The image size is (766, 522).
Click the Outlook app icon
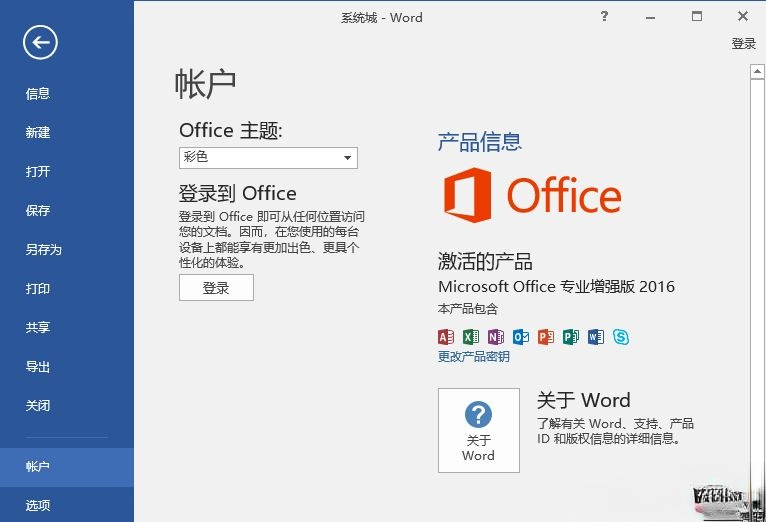(x=521, y=337)
